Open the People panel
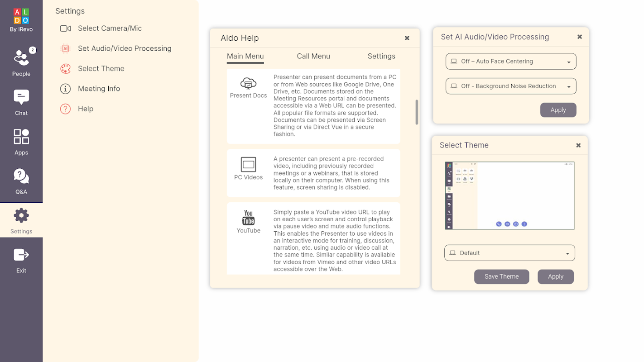The width and height of the screenshot is (644, 362). pos(21,62)
